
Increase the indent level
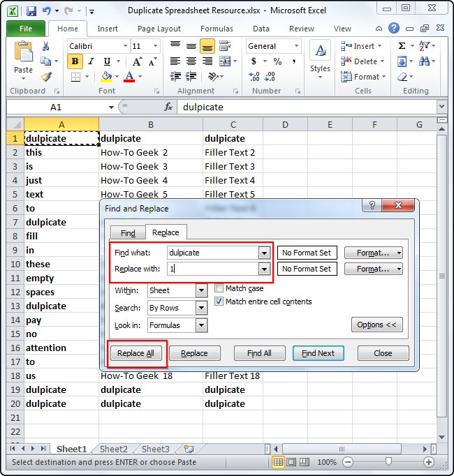point(191,77)
